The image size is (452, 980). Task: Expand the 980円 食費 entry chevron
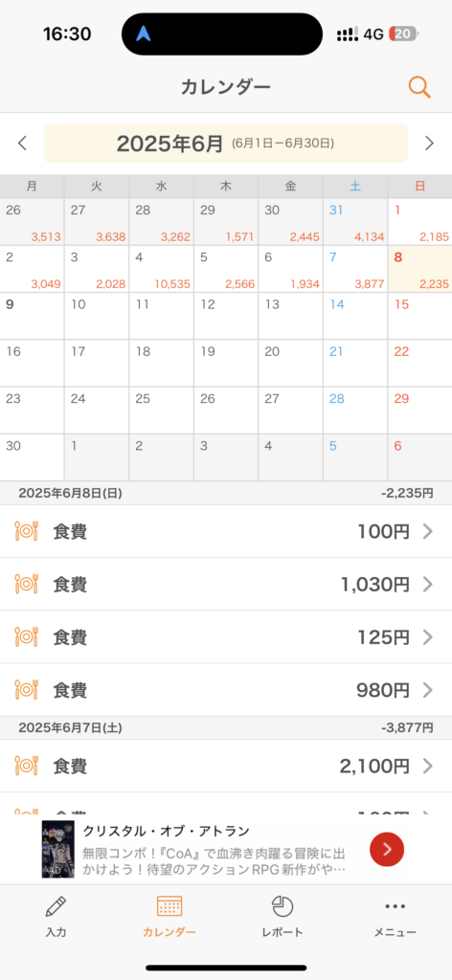pos(428,690)
